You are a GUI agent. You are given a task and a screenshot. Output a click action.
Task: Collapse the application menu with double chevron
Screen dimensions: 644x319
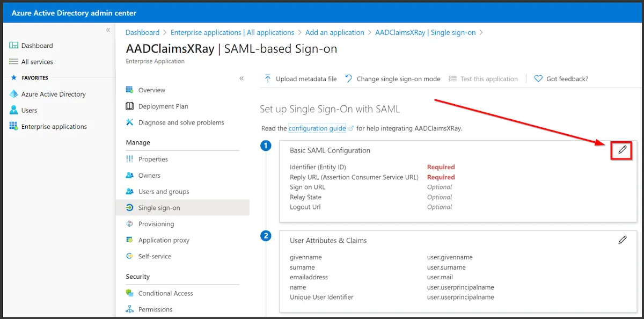(x=241, y=78)
